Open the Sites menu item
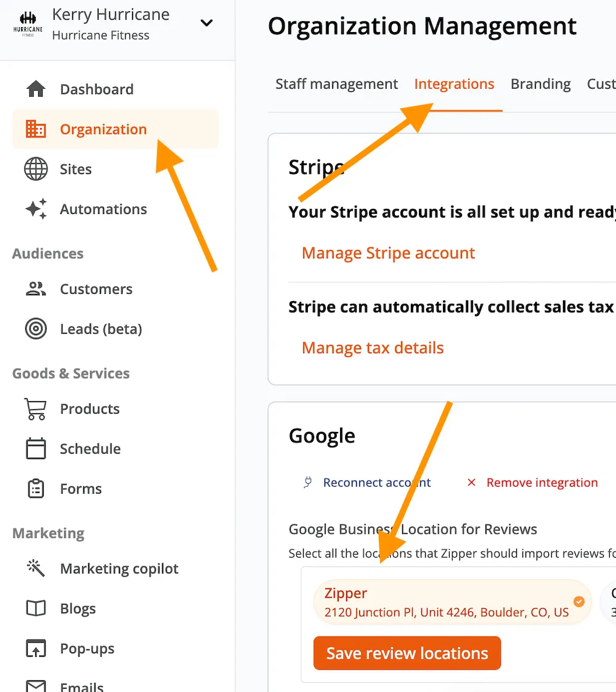Screen dimensions: 616x692 (76, 169)
